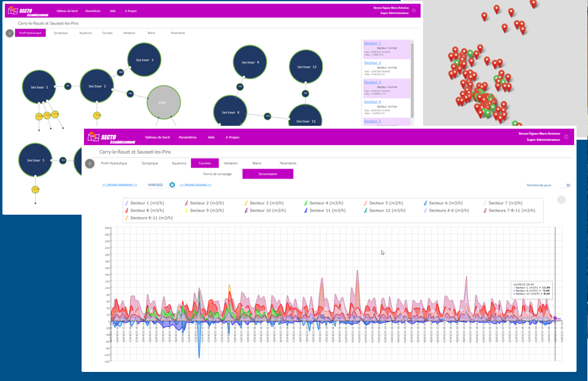Open the Secteur 2 link in side list
Screen dimensions: 588x381
coord(372,63)
